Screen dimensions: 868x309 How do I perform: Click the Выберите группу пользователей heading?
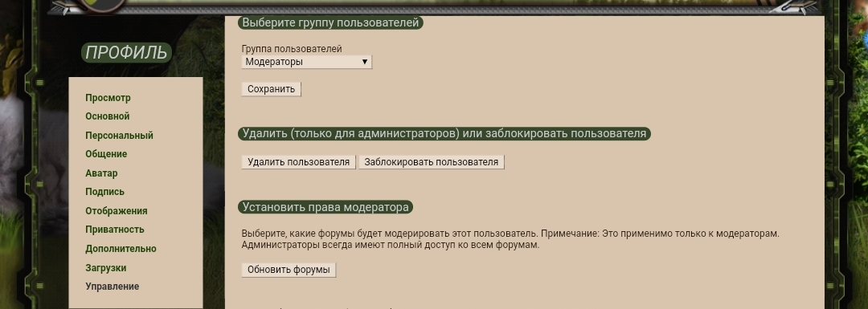point(330,23)
